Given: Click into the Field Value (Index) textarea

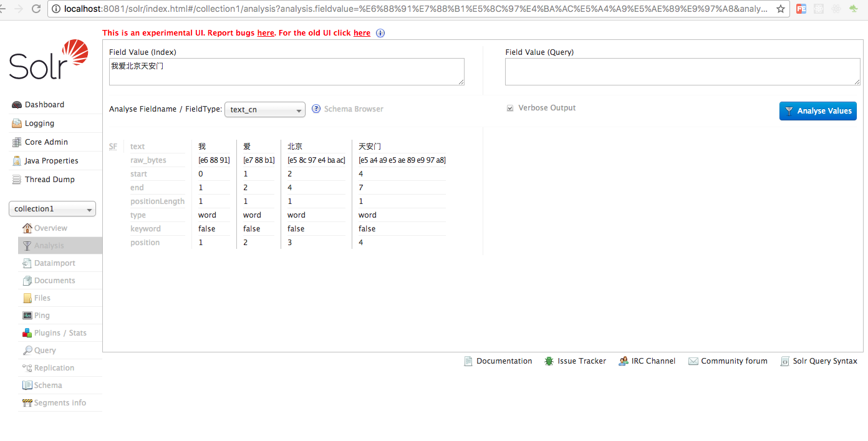Looking at the screenshot, I should [287, 72].
